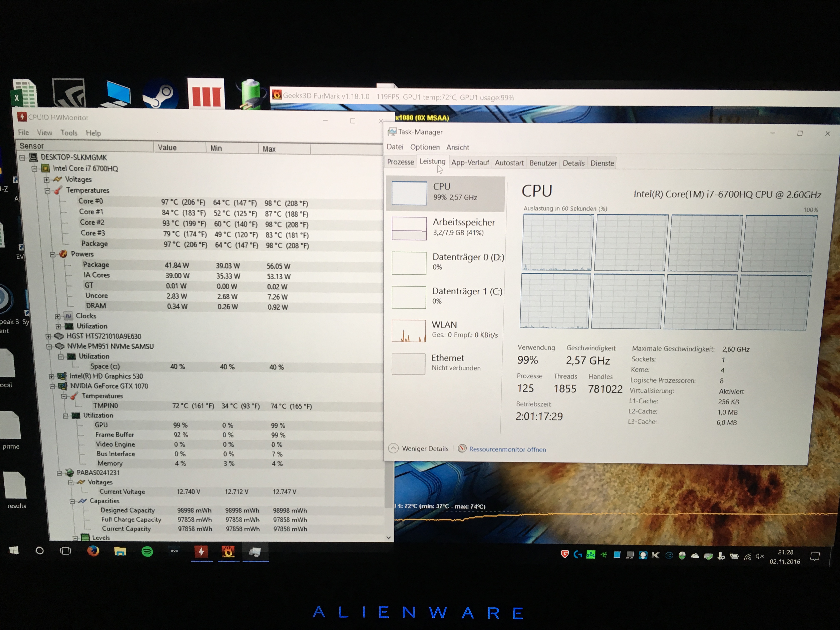This screenshot has width=840, height=630.
Task: Open the View menu in HWMonitor
Action: point(44,132)
